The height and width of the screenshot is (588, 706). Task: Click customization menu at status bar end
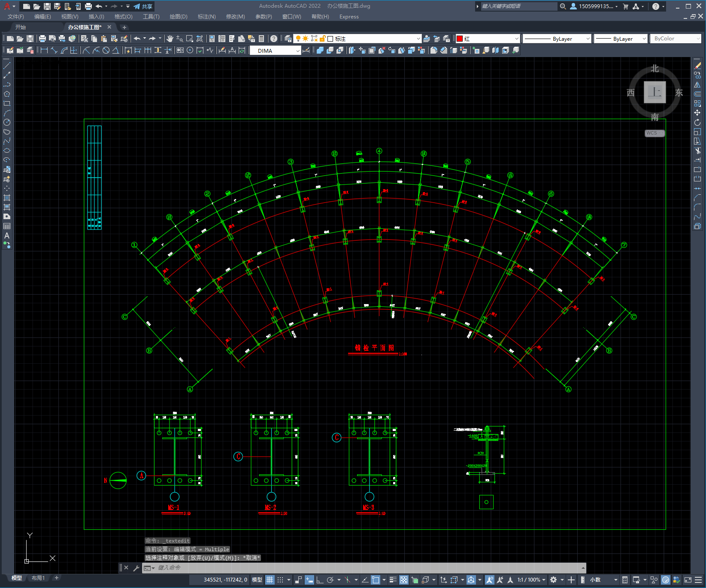click(x=698, y=580)
